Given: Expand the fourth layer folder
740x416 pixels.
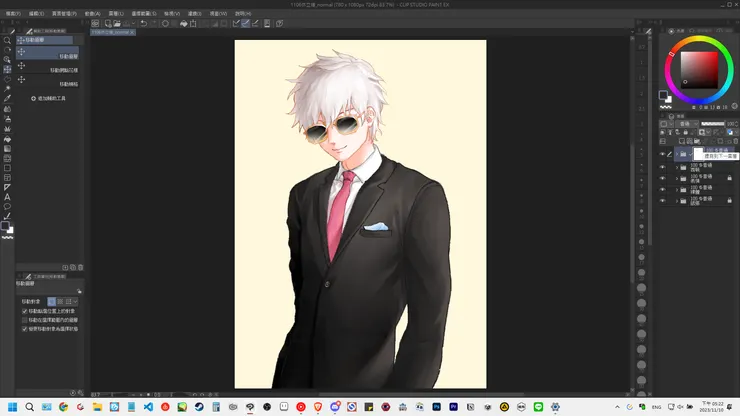Looking at the screenshot, I should [677, 189].
